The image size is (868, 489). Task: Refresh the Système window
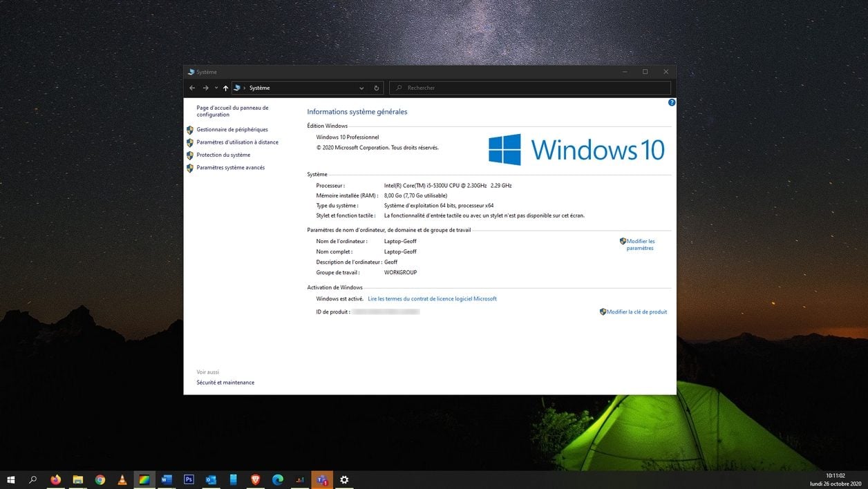[377, 88]
